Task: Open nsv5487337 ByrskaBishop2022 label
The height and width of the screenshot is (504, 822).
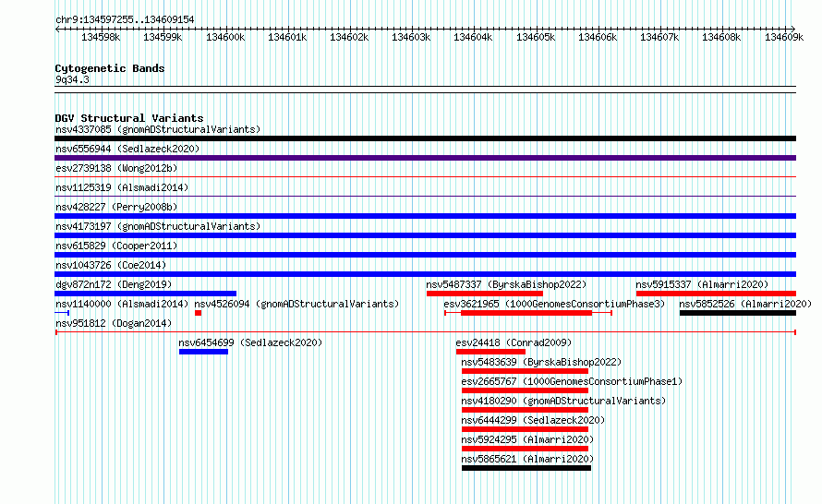Action: [x=506, y=284]
